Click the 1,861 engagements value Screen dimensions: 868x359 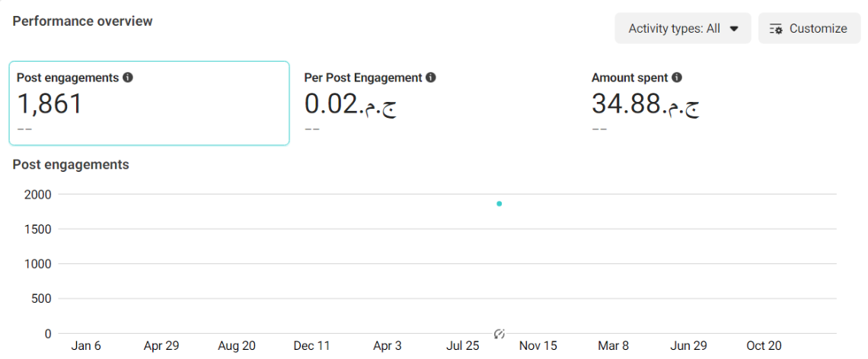coord(49,103)
